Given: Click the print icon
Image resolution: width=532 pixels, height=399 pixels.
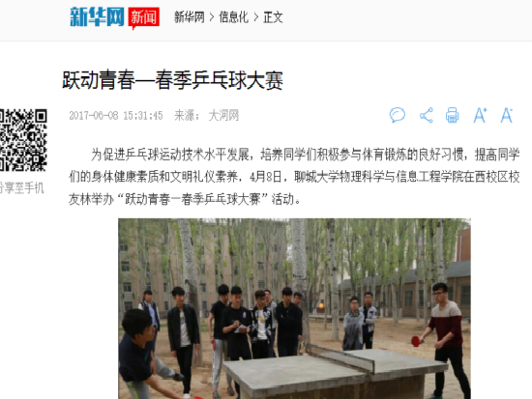Looking at the screenshot, I should (453, 115).
